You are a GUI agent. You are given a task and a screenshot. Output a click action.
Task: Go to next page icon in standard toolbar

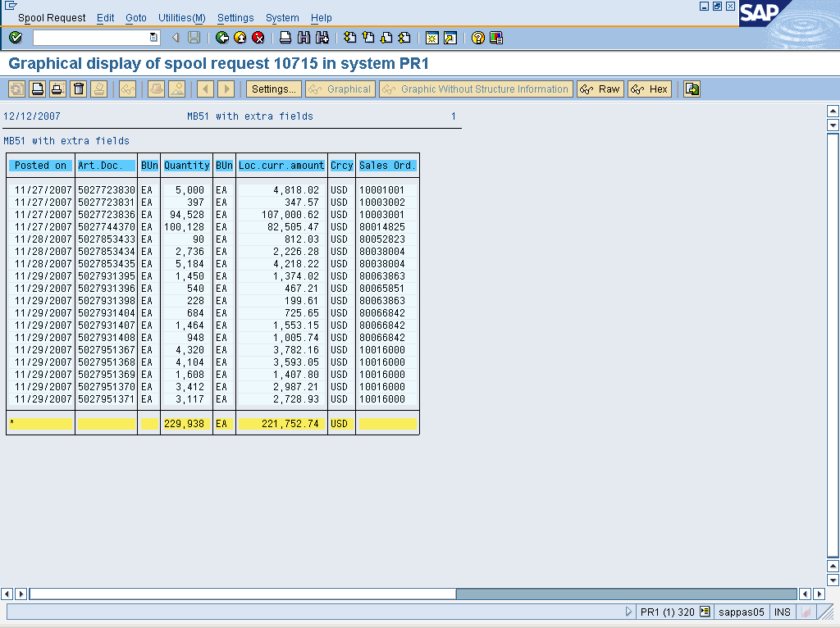pyautogui.click(x=386, y=38)
